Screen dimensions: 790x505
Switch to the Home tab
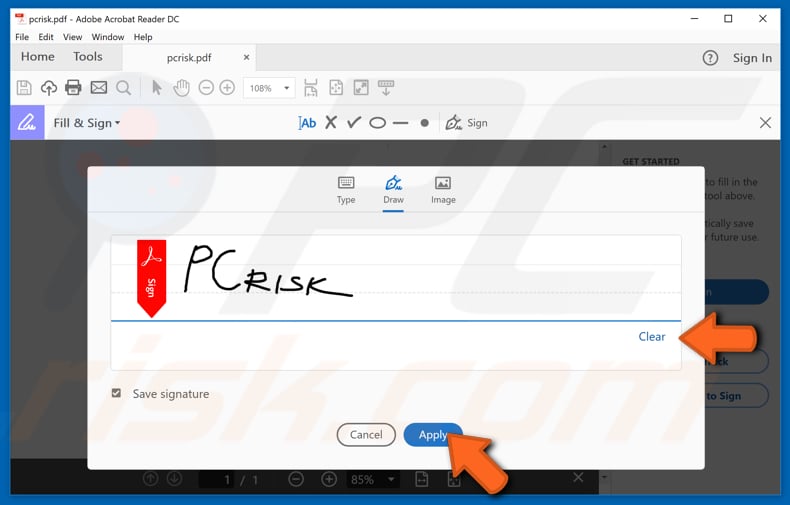pos(38,56)
